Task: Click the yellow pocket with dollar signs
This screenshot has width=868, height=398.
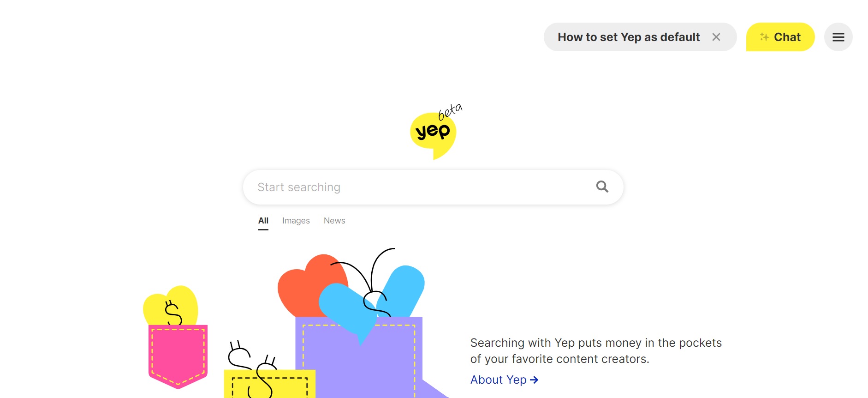Action: pyautogui.click(x=270, y=383)
